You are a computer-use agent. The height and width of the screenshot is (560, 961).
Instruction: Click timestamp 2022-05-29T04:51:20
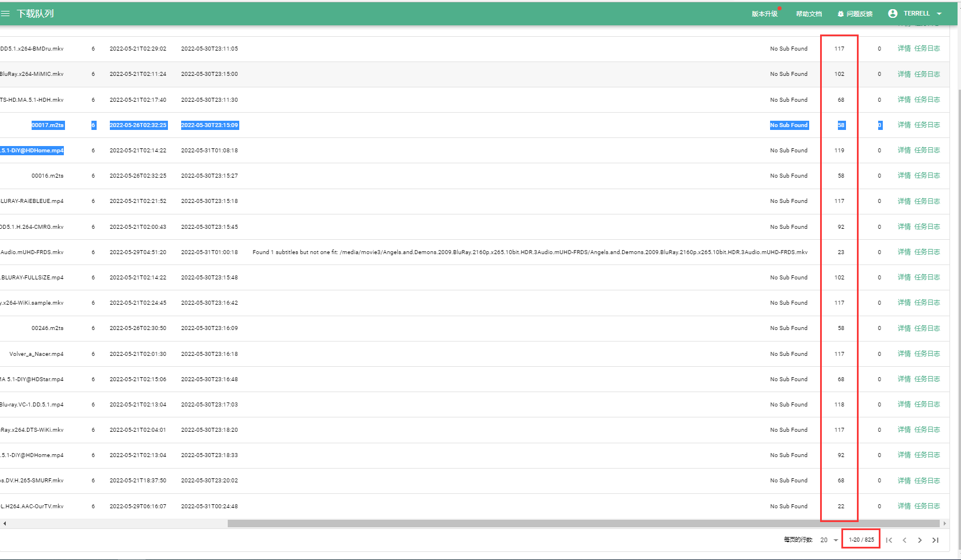pyautogui.click(x=138, y=252)
